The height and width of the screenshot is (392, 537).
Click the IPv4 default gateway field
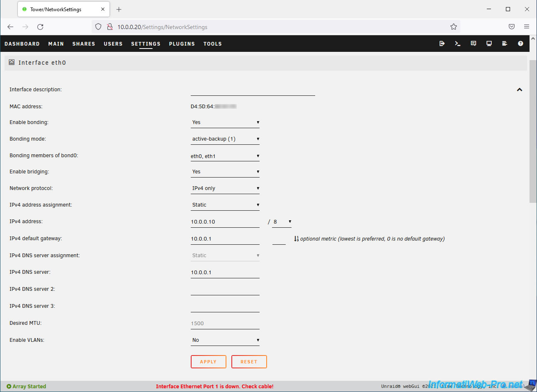point(225,239)
